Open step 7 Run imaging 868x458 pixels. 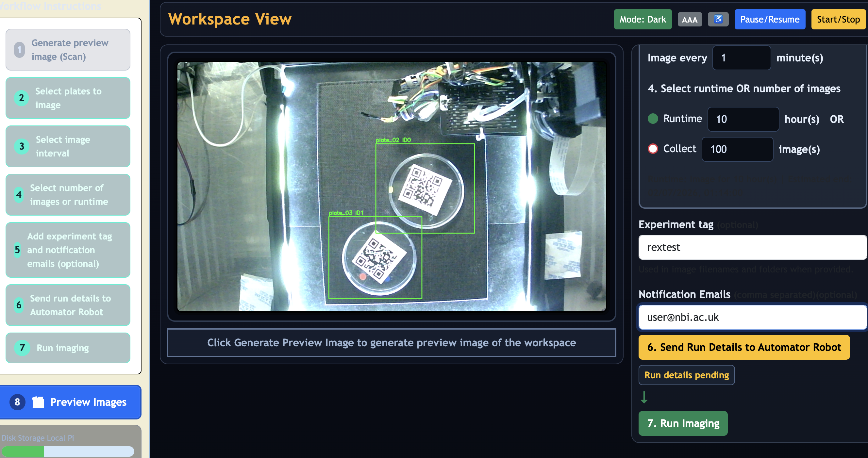(x=68, y=348)
